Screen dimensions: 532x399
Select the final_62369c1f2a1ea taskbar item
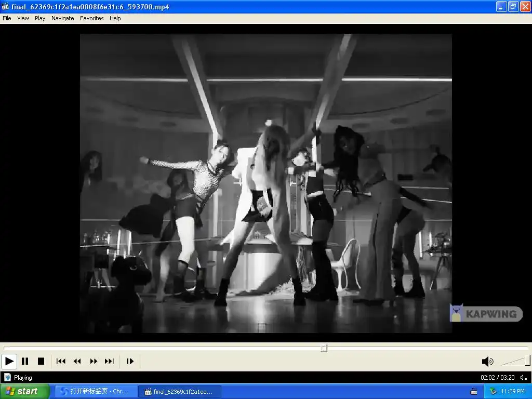click(180, 392)
